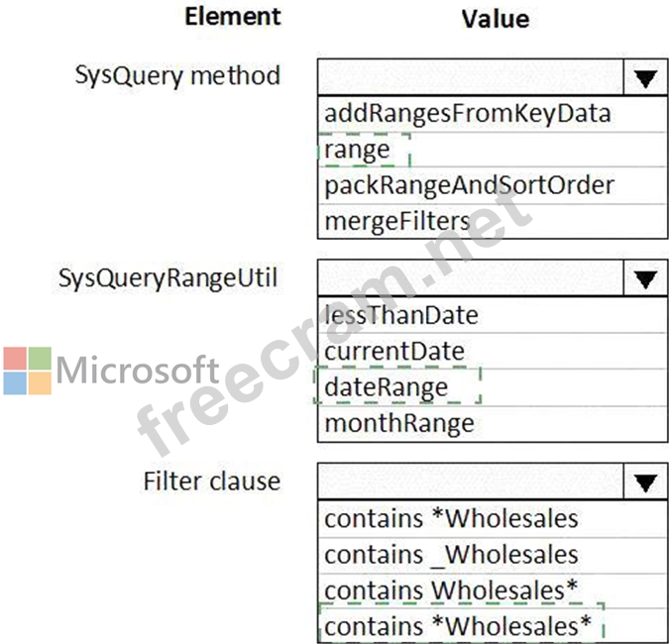Screen dimensions: 669x644
Task: Expand the SysQueryRangeUtil dropdown arrow
Action: tap(645, 280)
